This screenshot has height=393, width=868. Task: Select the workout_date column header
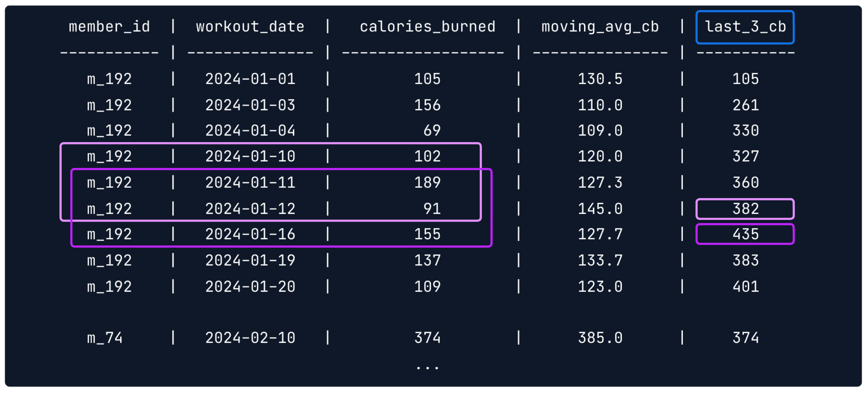click(x=250, y=27)
